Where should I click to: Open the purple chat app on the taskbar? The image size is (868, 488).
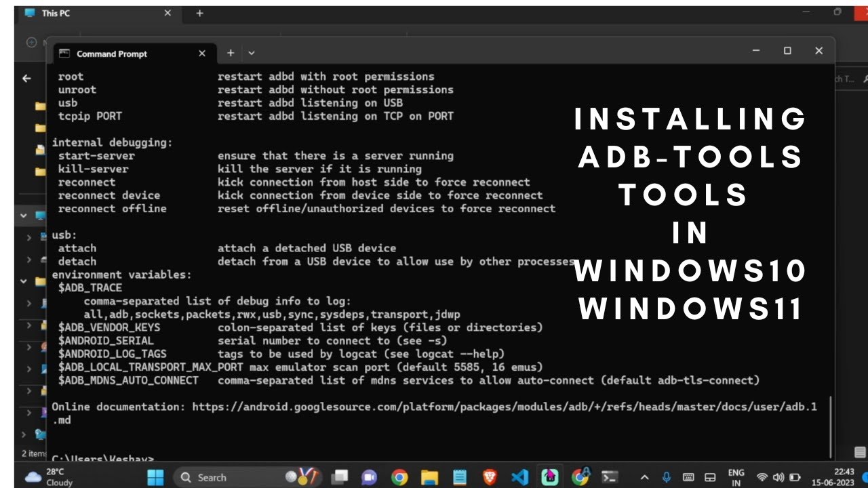(370, 477)
